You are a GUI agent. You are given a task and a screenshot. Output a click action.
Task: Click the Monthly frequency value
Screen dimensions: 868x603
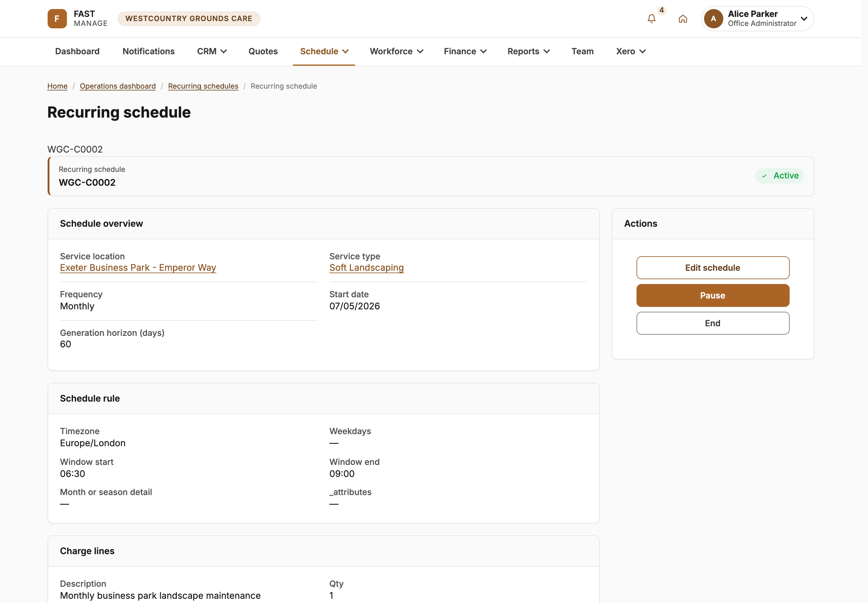77,306
